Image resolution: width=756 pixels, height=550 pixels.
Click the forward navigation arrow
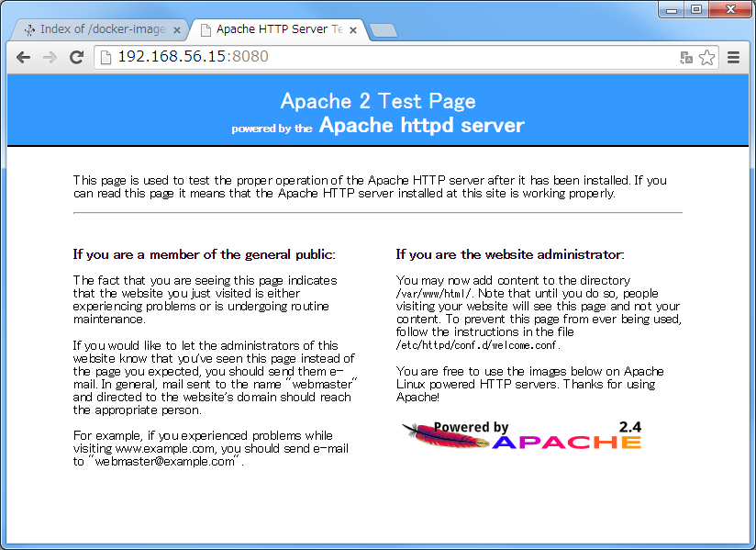pyautogui.click(x=50, y=58)
